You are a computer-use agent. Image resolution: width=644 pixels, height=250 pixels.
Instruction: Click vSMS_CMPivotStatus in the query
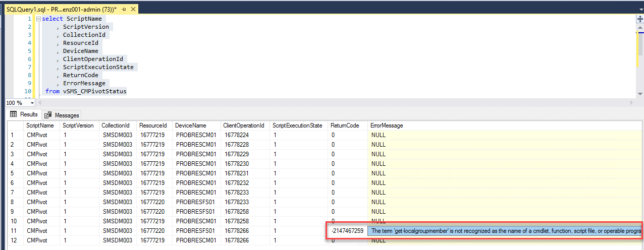[95, 91]
